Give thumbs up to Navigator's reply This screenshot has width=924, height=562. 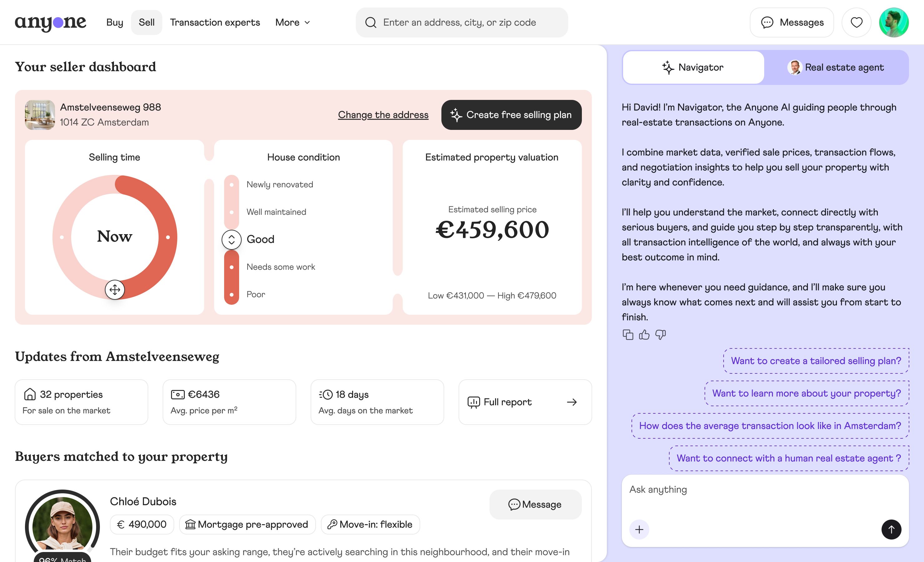(644, 334)
